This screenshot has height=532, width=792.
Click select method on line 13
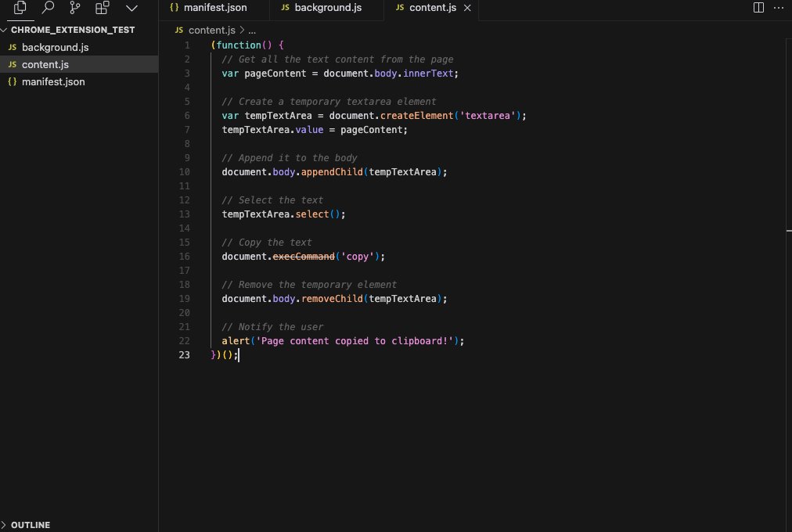pyautogui.click(x=312, y=214)
